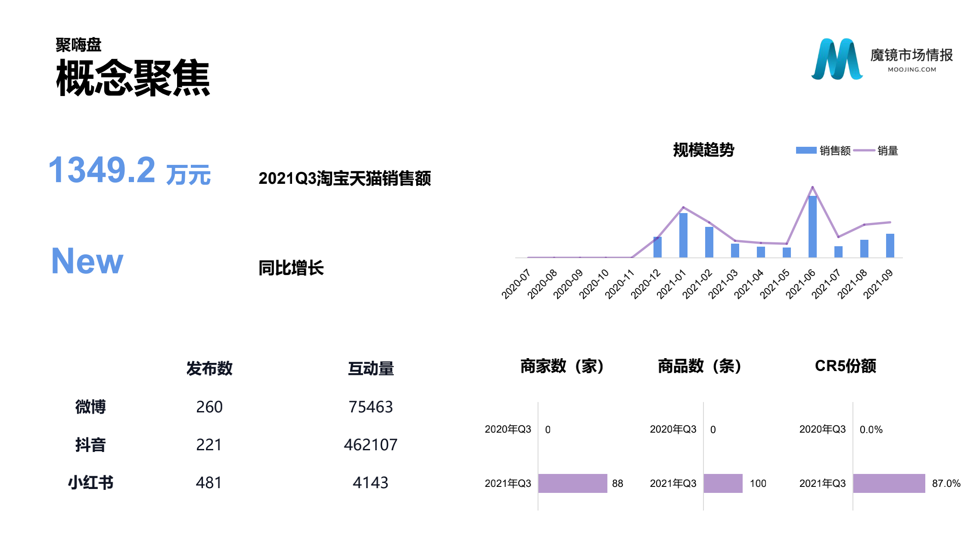Click the 微博 row label
980x551 pixels.
coord(90,407)
